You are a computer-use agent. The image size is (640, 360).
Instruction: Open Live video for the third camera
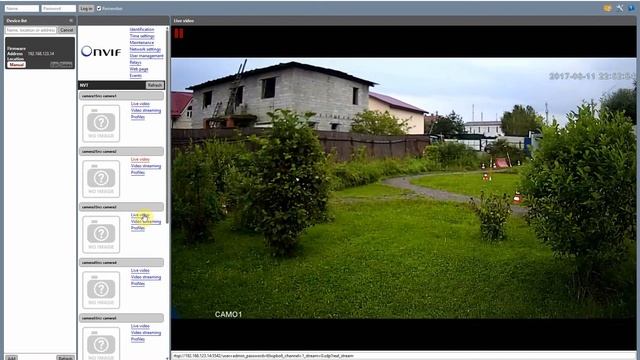pos(140,215)
